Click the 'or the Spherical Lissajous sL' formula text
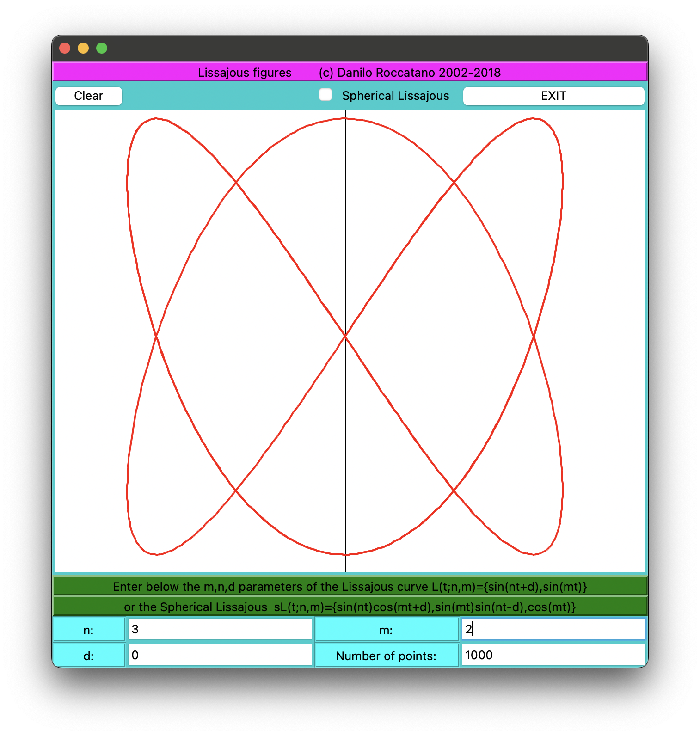 pos(350,607)
